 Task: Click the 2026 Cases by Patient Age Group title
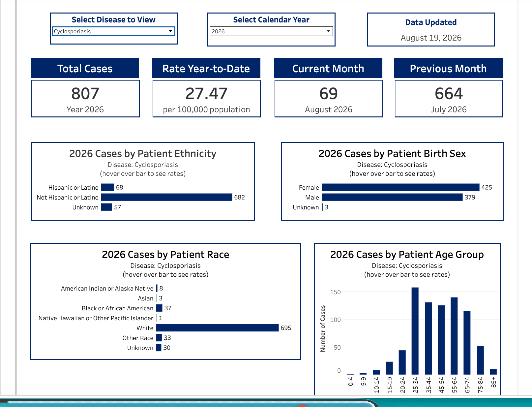coord(407,255)
